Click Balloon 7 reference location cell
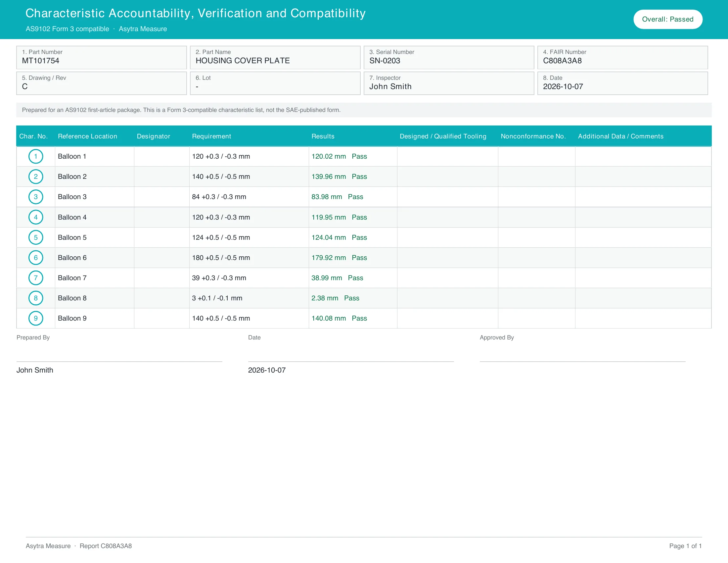The height and width of the screenshot is (563, 728). (94, 278)
